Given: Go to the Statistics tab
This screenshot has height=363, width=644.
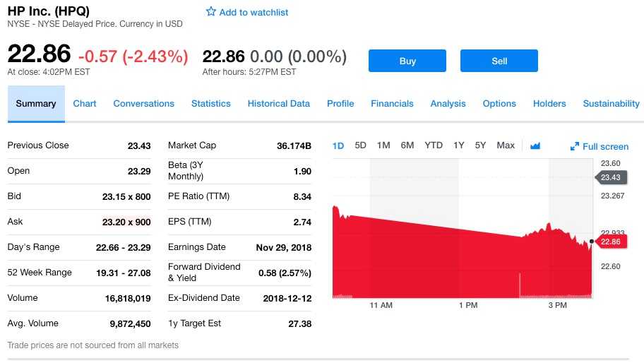Looking at the screenshot, I should pos(210,104).
